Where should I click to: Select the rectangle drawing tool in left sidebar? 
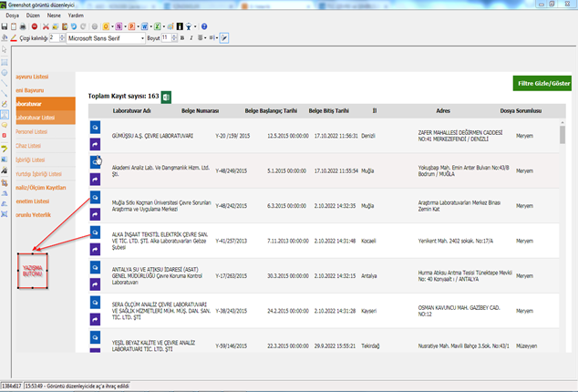5,61
